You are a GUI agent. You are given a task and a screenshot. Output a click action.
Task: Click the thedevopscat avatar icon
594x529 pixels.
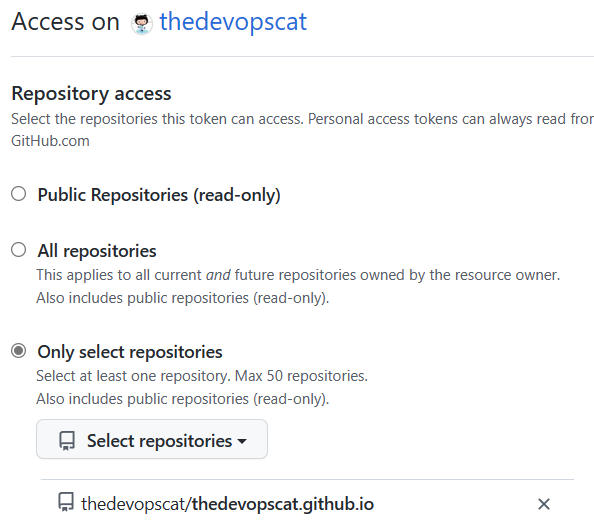pos(142,23)
